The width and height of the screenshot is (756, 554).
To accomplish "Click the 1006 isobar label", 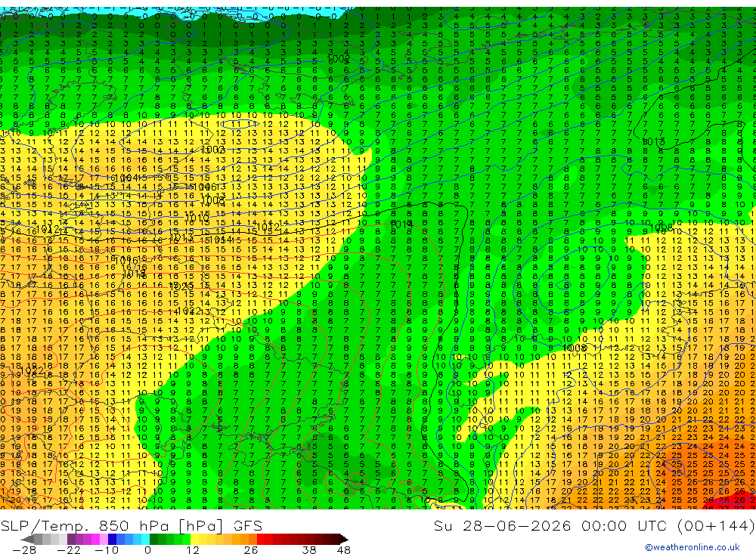I will [x=204, y=187].
